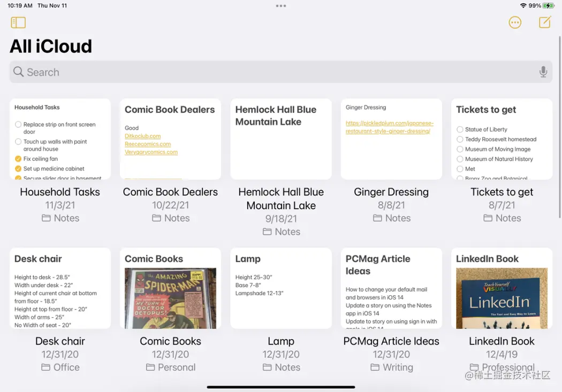Click the 'All iCloud' heading
562x392 pixels.
tap(51, 46)
